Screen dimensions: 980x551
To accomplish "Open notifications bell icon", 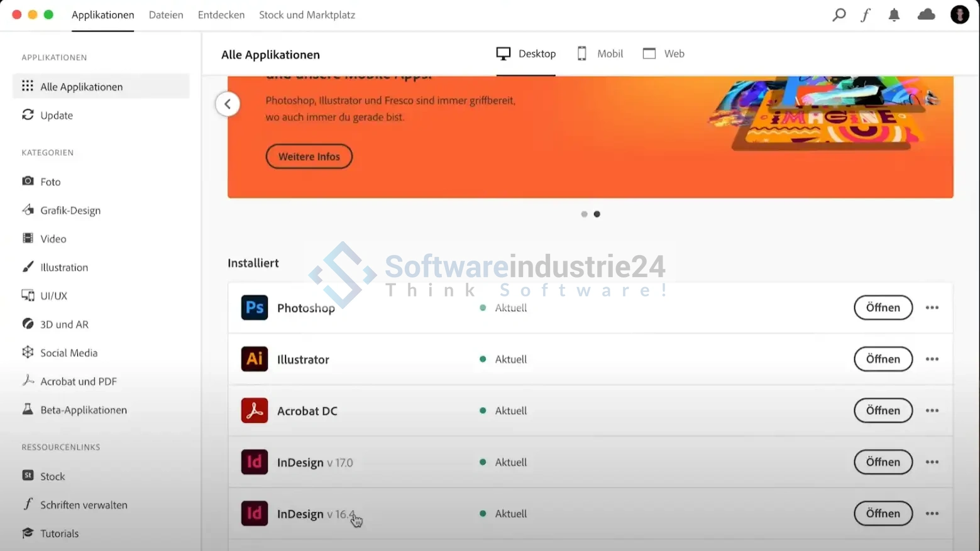I will [894, 15].
